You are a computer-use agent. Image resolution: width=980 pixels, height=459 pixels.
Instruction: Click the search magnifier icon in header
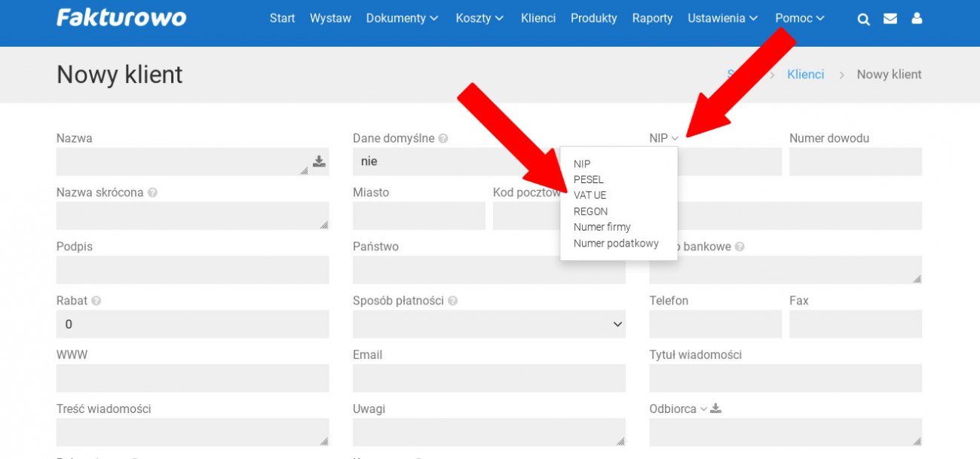click(864, 19)
